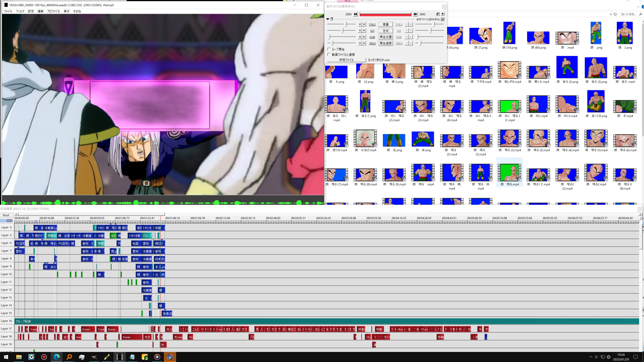Increase 音量 value with right stepper arrow
The width and height of the screenshot is (644, 362).
[x=364, y=24]
